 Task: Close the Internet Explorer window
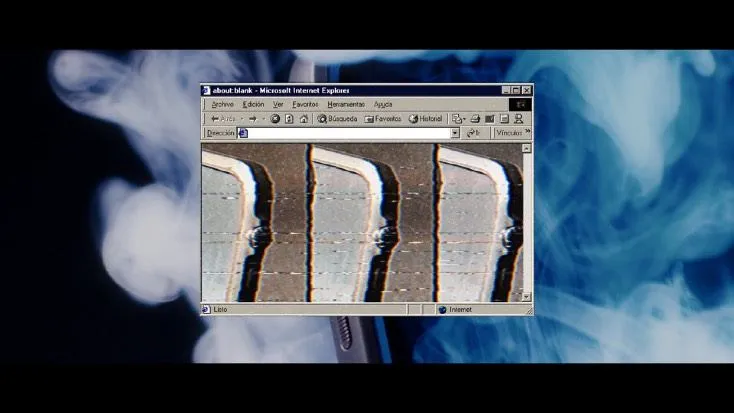click(527, 90)
